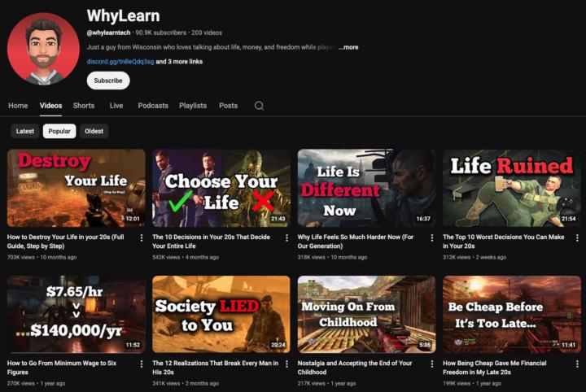Select the Videos tab
Image resolution: width=586 pixels, height=392 pixels.
point(50,106)
